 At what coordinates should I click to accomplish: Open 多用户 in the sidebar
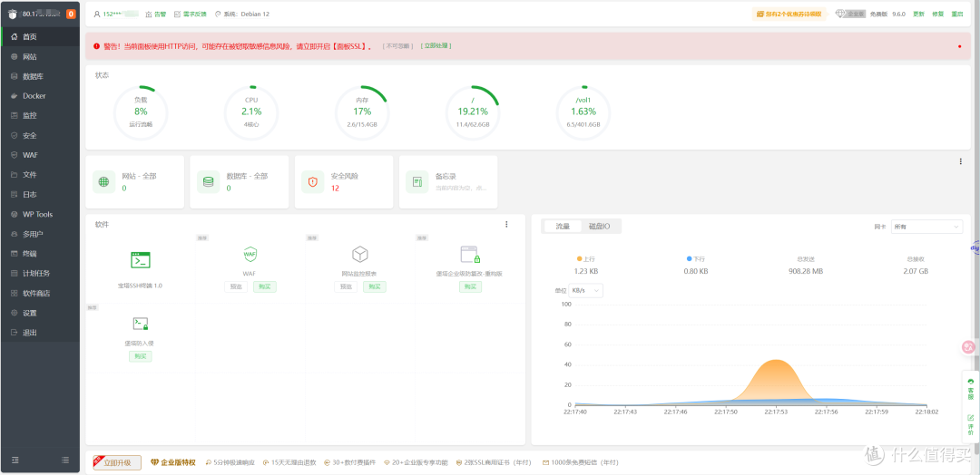click(41, 234)
